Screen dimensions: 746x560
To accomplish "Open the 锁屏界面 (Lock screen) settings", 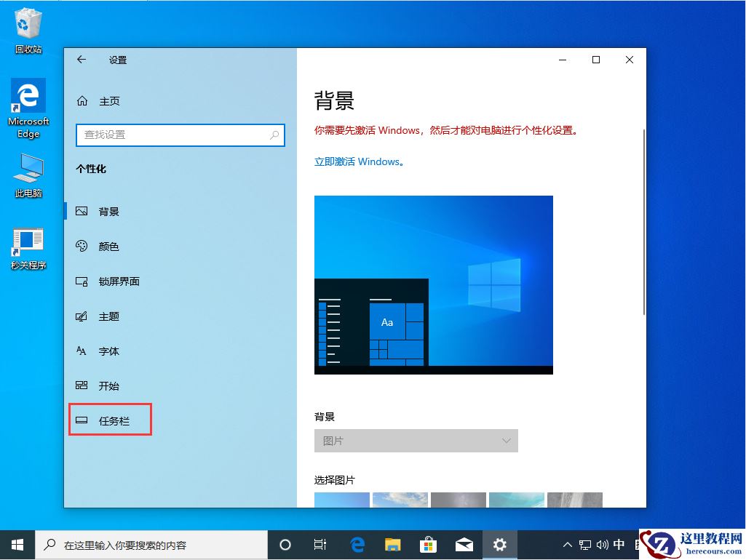I will [x=118, y=281].
